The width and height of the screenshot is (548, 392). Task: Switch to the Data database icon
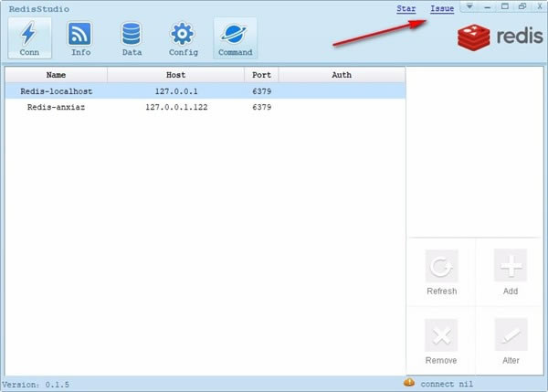pos(132,38)
